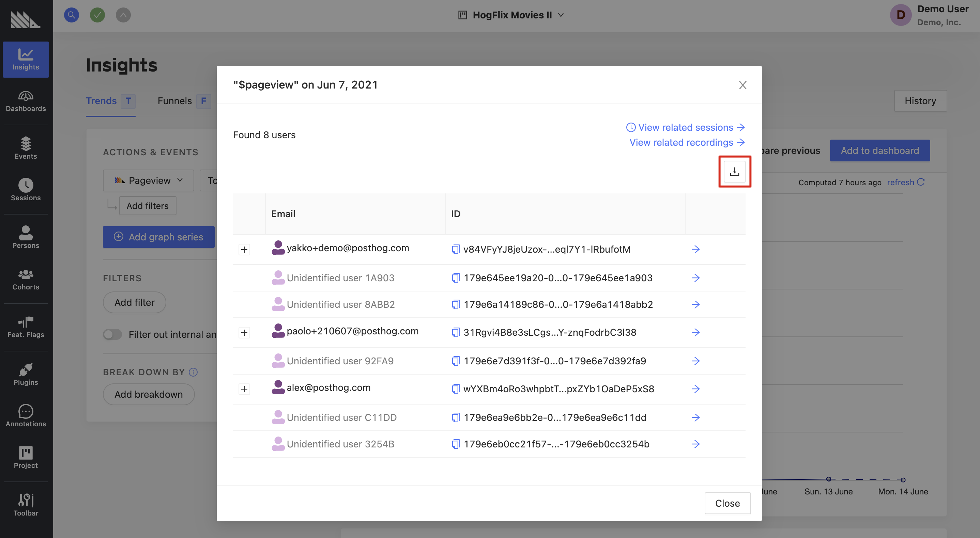Go to Events in the sidebar
The height and width of the screenshot is (538, 980).
26,148
